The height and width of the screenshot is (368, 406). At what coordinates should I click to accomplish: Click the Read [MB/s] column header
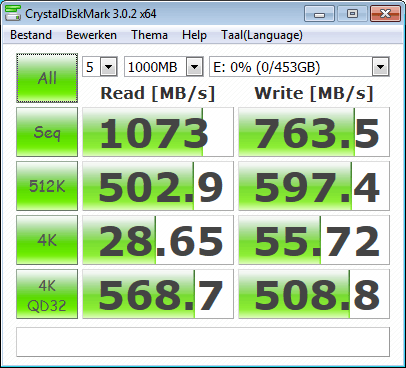[x=158, y=93]
